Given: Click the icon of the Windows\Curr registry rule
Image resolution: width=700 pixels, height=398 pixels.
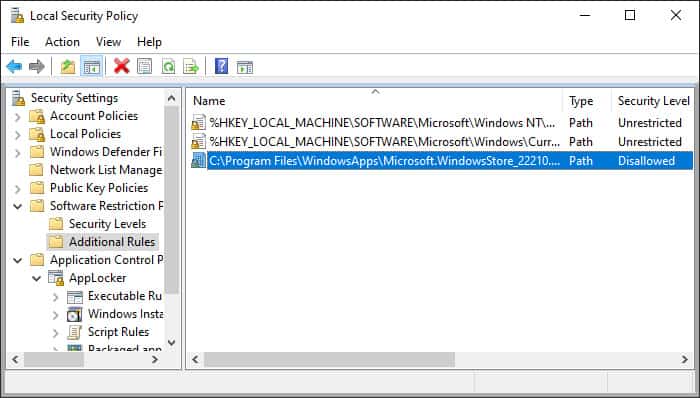Looking at the screenshot, I should pos(198,142).
